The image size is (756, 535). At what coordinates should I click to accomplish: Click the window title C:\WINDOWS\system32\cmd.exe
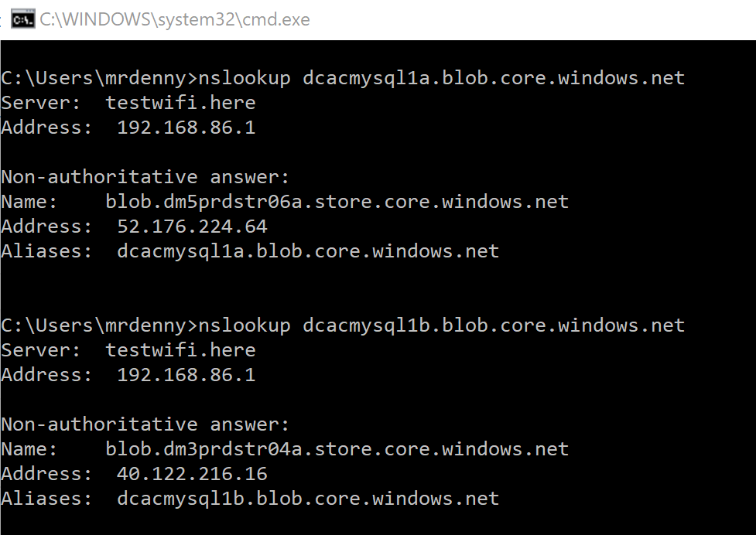175,20
